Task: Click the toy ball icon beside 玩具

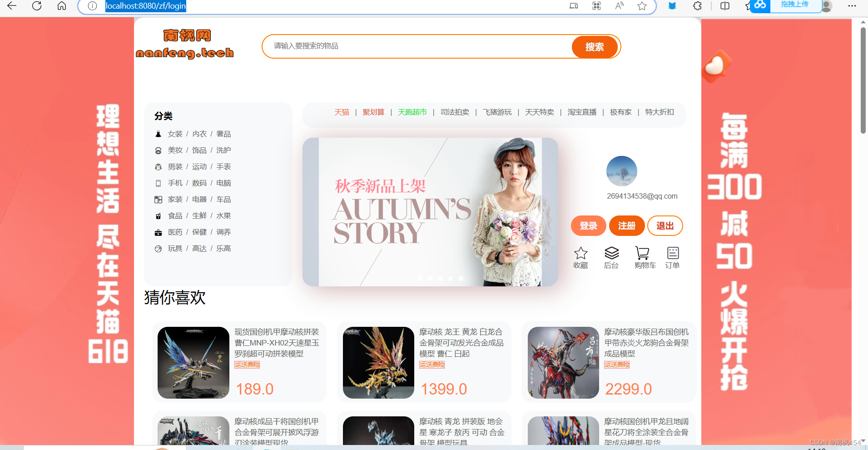Action: click(x=158, y=249)
